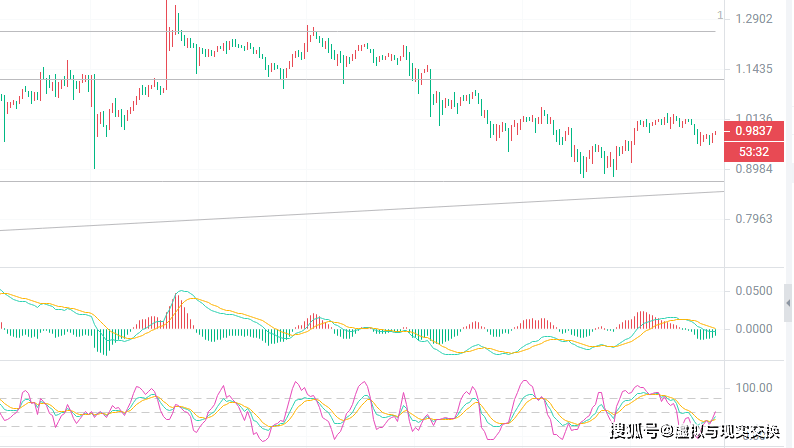Click the 0.0500 MACD axis label
The image size is (794, 448).
pyautogui.click(x=753, y=291)
